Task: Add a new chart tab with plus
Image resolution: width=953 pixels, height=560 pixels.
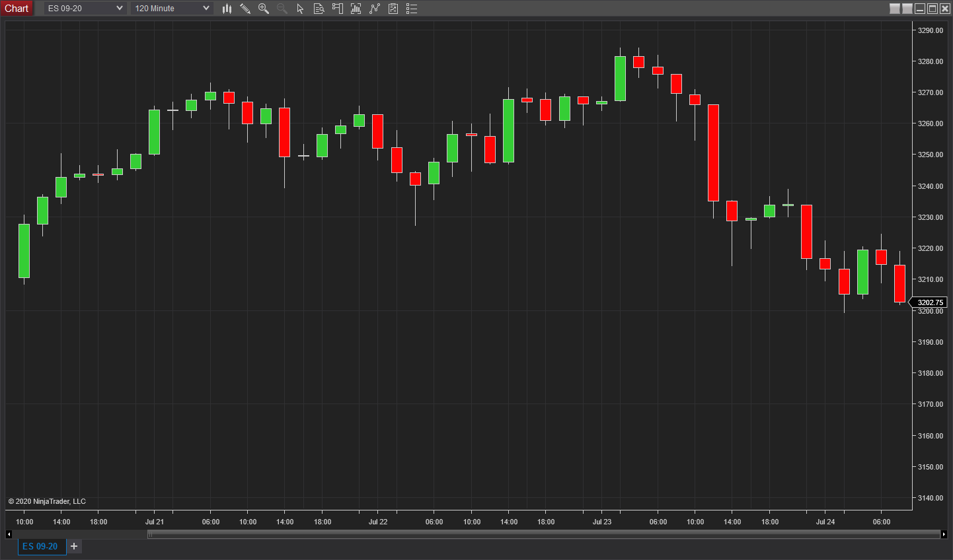Action: pos(74,546)
